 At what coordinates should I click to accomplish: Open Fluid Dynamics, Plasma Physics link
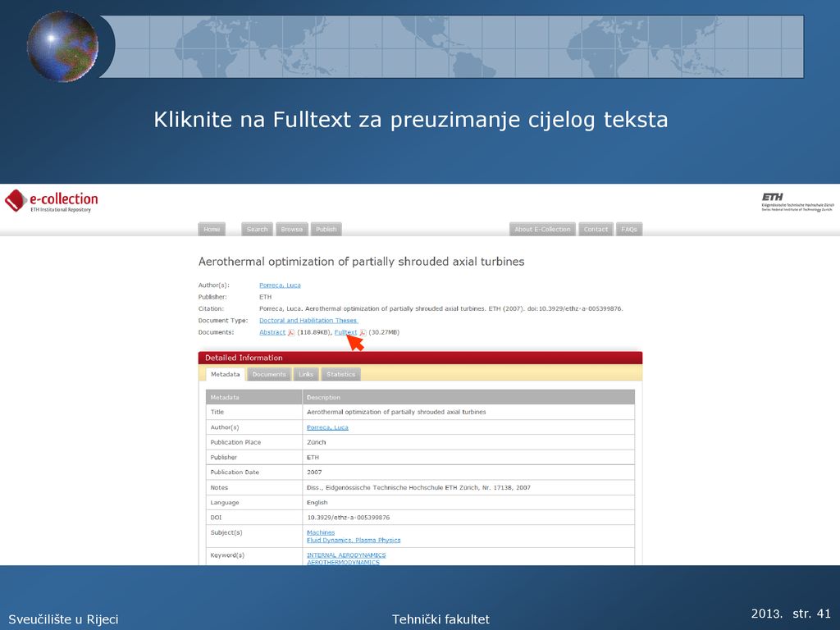click(x=354, y=540)
